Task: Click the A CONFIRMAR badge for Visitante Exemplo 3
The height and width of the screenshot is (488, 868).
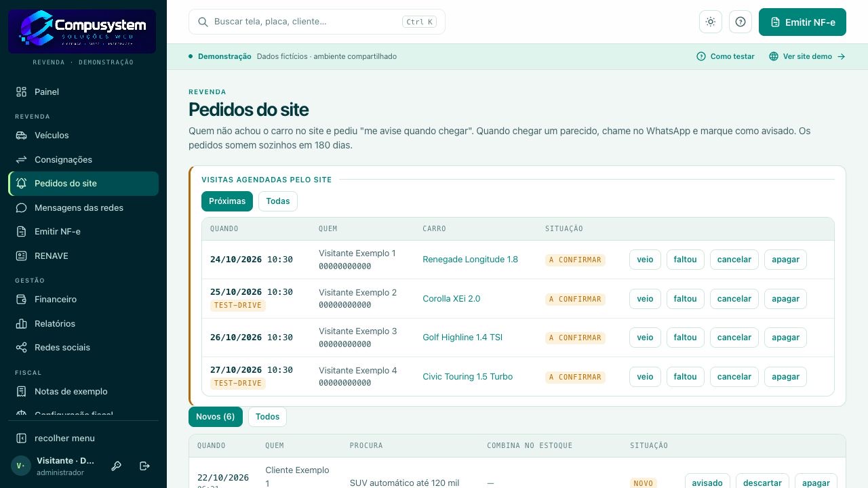Action: coord(575,338)
